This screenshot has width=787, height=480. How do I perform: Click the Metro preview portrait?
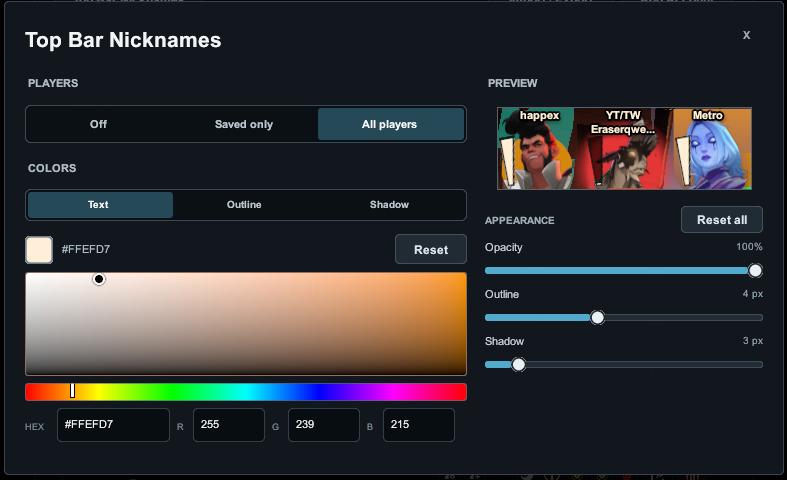coord(712,149)
